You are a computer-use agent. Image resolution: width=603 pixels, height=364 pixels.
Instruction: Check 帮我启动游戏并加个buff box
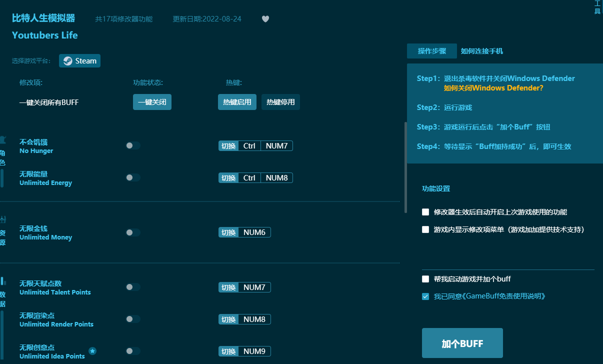(x=425, y=279)
